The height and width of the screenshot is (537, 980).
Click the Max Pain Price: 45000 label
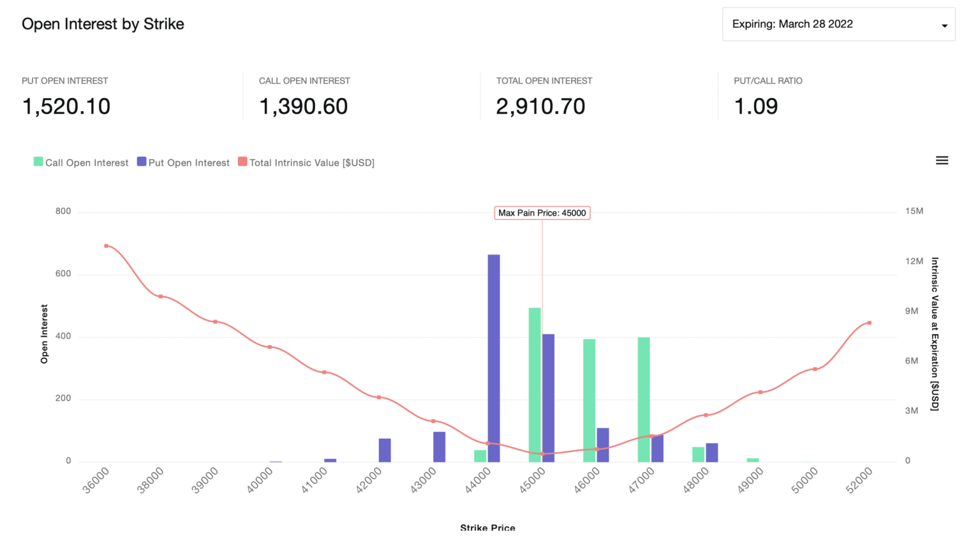[x=542, y=213]
